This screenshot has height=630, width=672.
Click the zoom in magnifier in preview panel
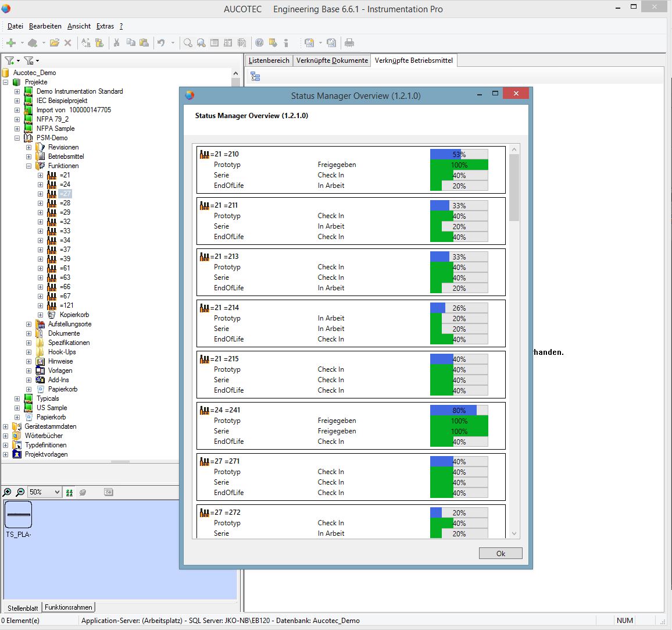[x=8, y=492]
